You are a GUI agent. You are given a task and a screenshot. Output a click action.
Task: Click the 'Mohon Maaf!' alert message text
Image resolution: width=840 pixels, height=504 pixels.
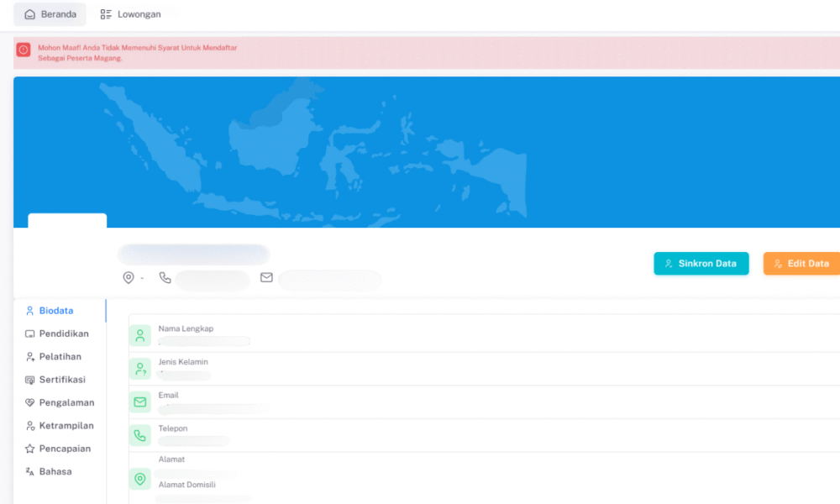coord(137,52)
